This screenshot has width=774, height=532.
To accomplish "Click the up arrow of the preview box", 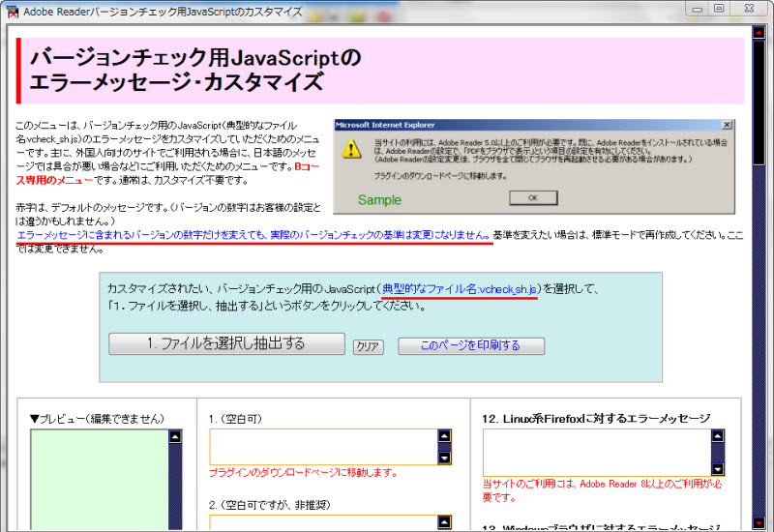I will coord(175,437).
